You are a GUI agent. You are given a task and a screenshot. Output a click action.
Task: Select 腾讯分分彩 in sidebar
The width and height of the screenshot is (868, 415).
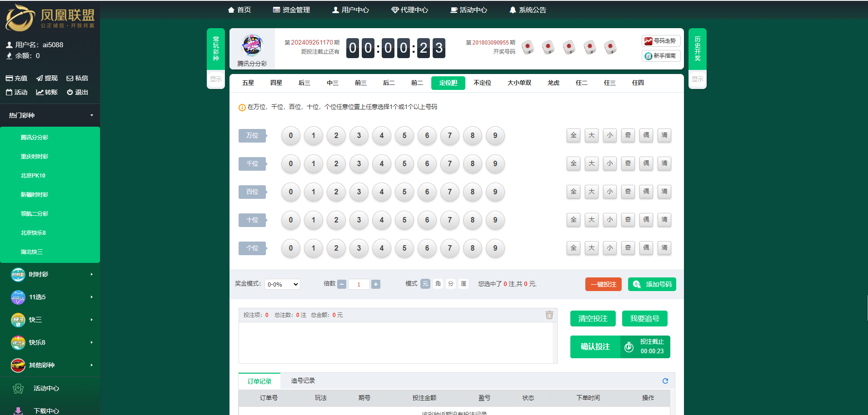click(35, 138)
